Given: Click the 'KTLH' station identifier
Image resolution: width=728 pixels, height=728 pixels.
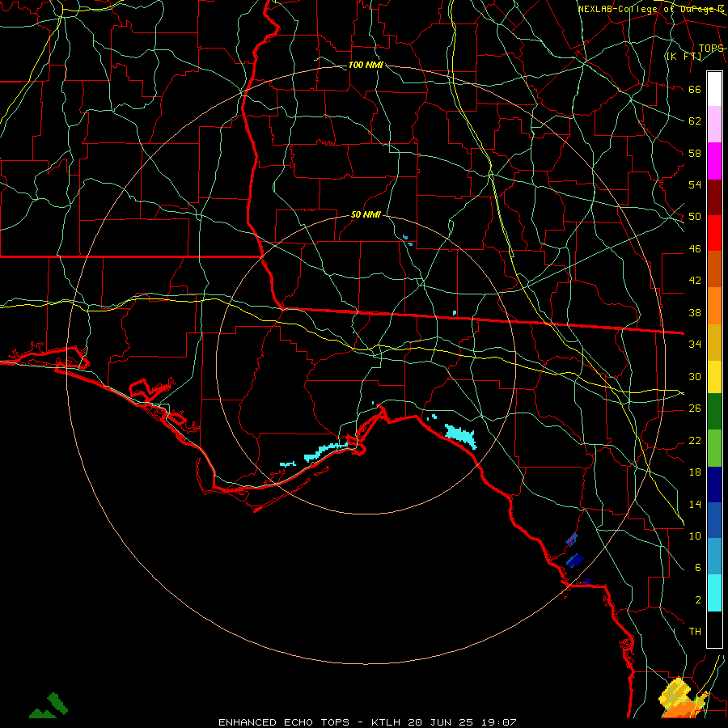Looking at the screenshot, I should [387, 722].
